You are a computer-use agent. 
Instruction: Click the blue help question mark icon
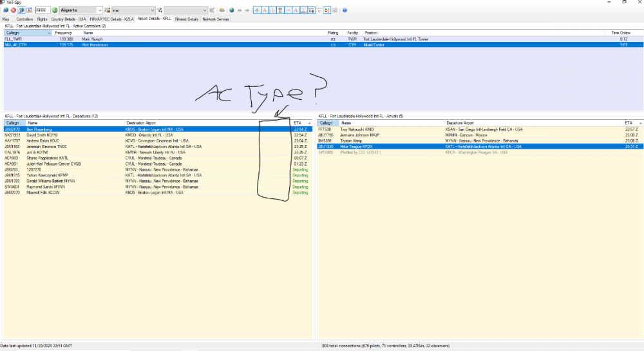345,10
